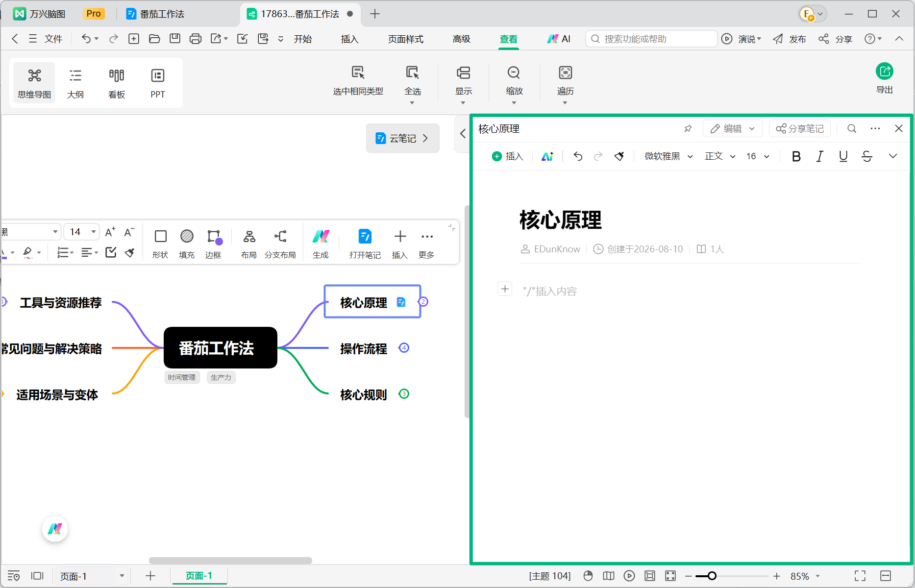915x588 pixels.
Task: Open the Page Style (页面样式) tab
Action: (406, 39)
